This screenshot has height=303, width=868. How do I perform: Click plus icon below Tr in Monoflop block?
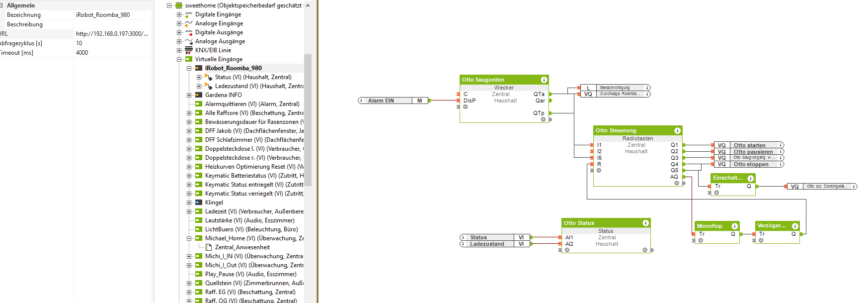pyautogui.click(x=701, y=240)
